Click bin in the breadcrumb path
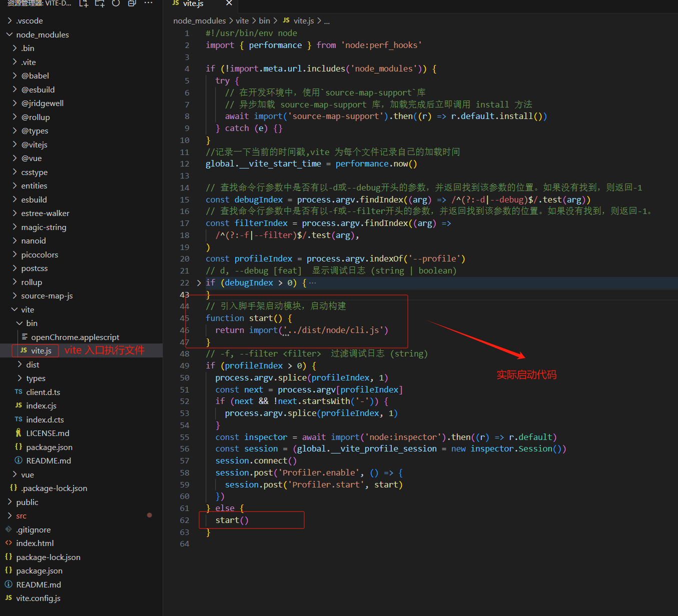The height and width of the screenshot is (616, 678). (264, 20)
